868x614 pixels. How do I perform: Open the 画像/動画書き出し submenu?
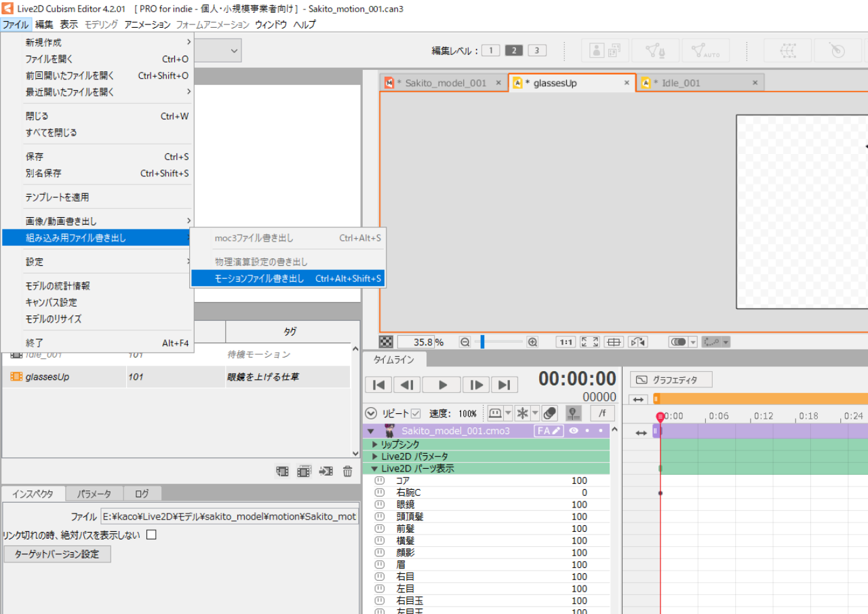98,221
